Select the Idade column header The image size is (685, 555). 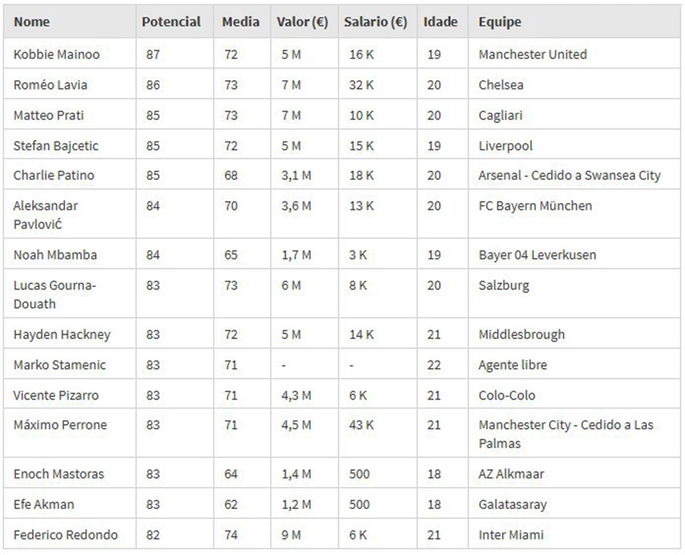441,21
